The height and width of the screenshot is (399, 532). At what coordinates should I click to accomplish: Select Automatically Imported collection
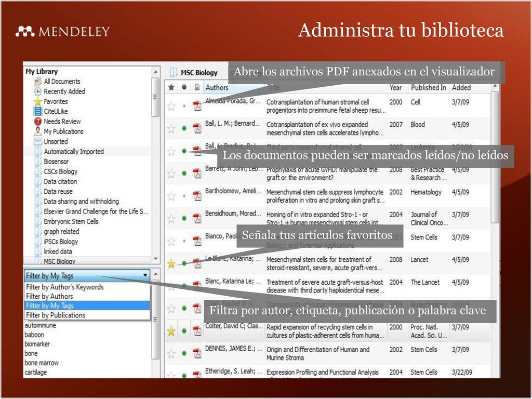coord(74,151)
